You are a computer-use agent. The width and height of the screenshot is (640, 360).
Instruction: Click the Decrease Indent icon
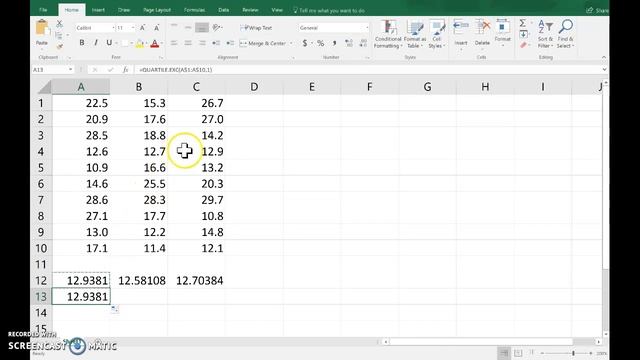coord(216,43)
